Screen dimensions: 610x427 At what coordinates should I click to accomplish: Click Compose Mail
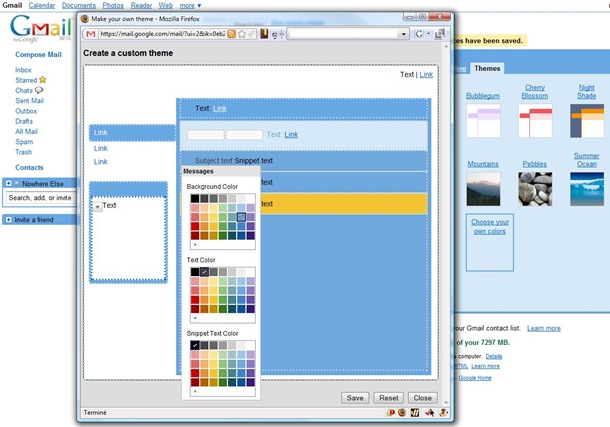click(x=39, y=54)
